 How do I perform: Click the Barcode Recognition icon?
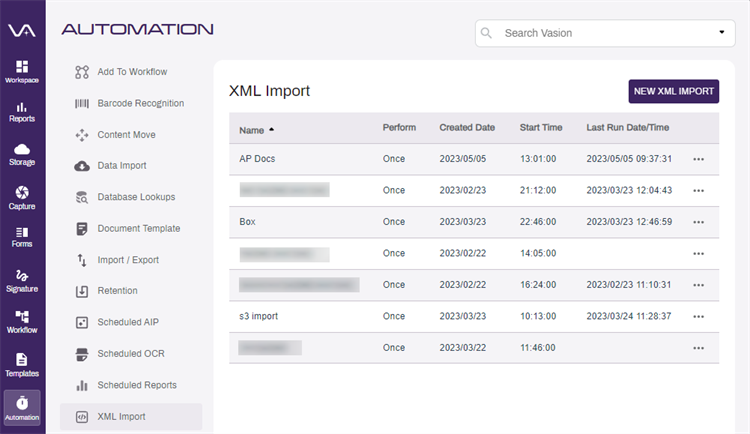click(82, 103)
